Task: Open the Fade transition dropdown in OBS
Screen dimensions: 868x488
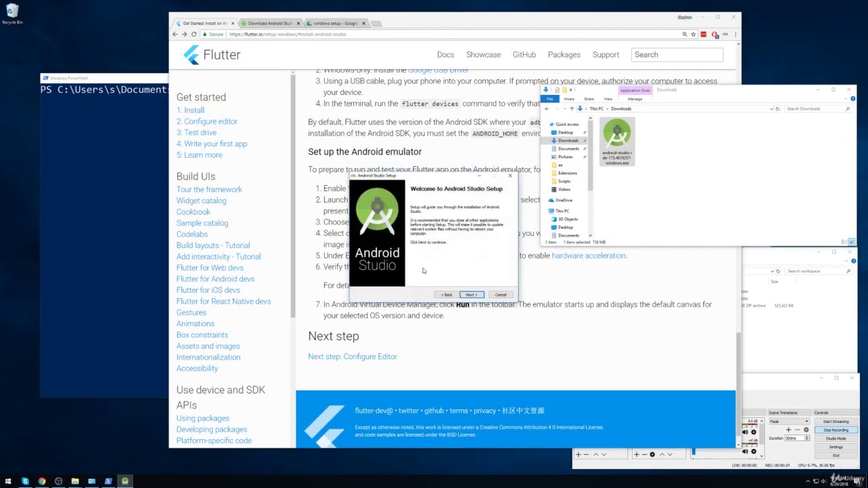Action: point(789,422)
